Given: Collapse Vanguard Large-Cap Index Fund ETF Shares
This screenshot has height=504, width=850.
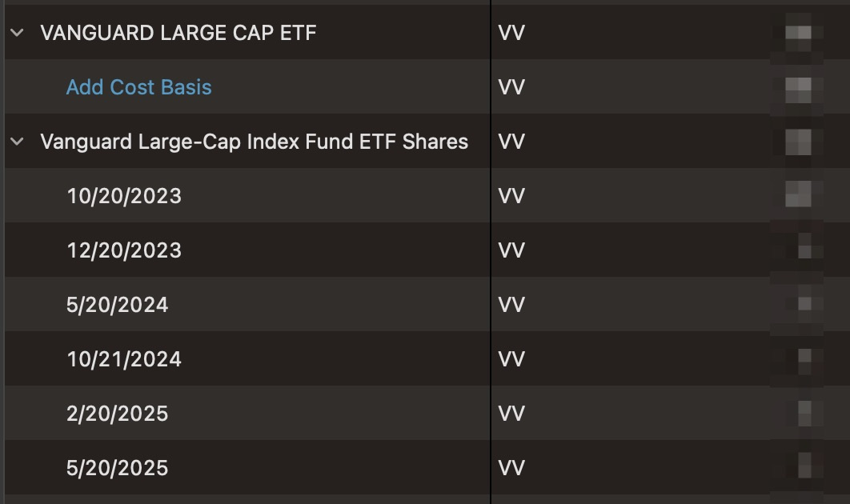Looking at the screenshot, I should 17,142.
